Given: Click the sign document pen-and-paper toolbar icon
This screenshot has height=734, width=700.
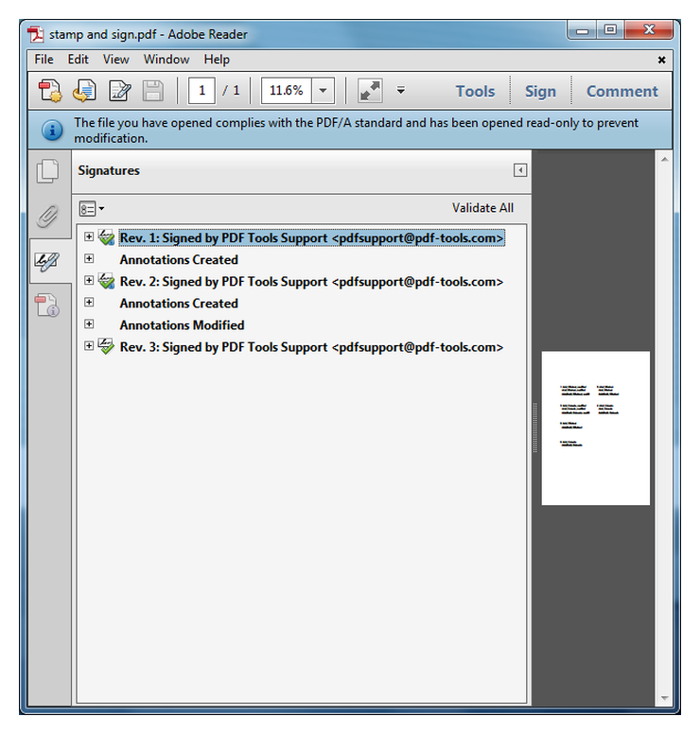Looking at the screenshot, I should click(119, 91).
